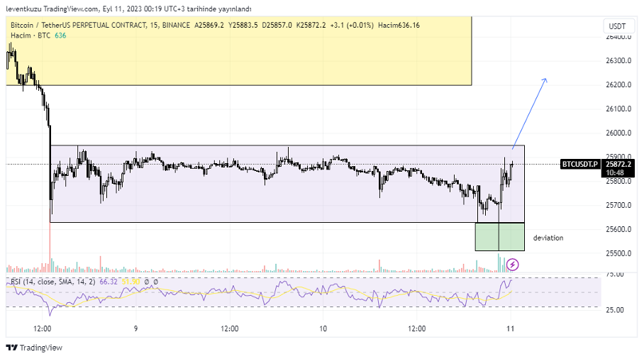Click the RSI value 66.32 in legend
This screenshot has height=359, width=644.
[108, 282]
